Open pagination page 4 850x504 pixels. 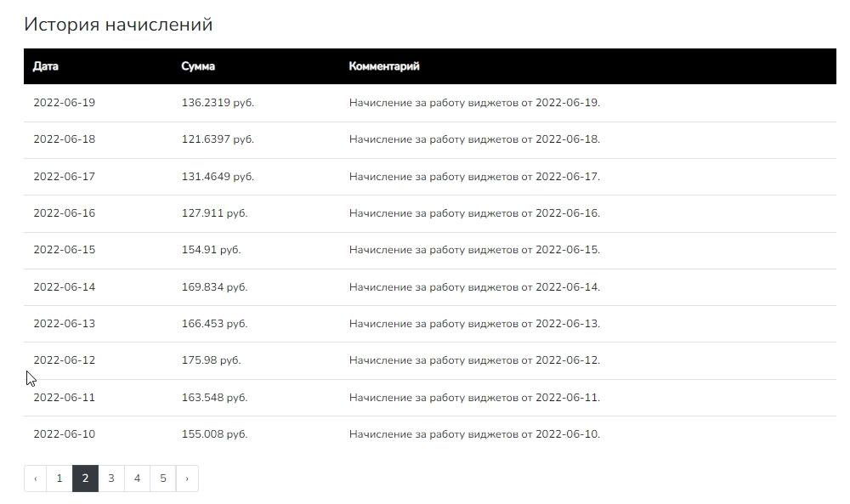[137, 479]
